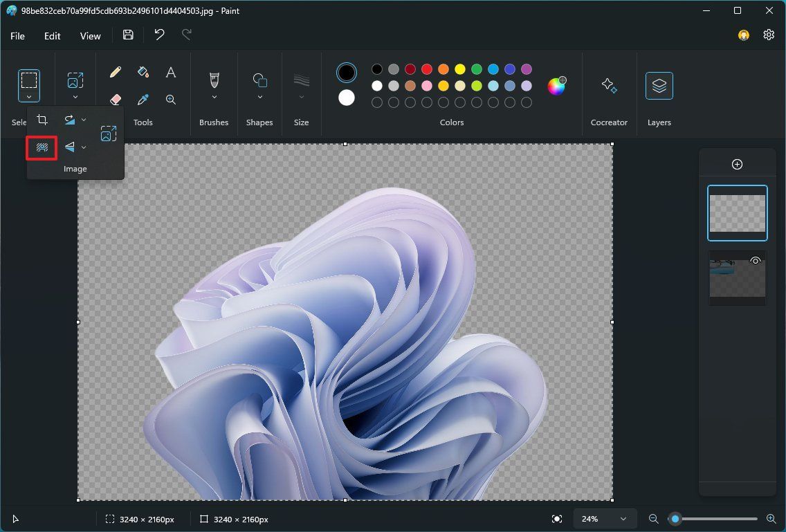786x532 pixels.
Task: Open the View menu
Action: 90,35
